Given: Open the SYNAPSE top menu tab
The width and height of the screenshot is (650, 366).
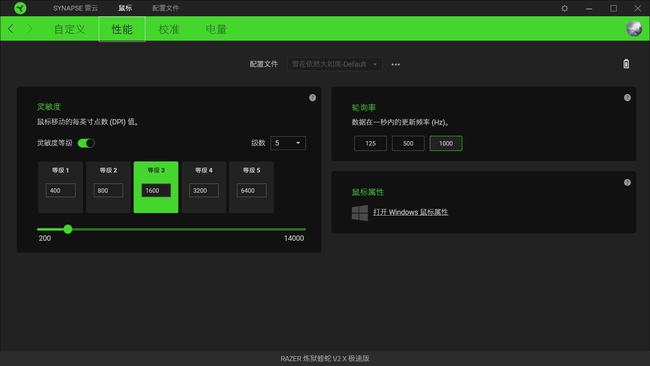Looking at the screenshot, I should tap(75, 8).
